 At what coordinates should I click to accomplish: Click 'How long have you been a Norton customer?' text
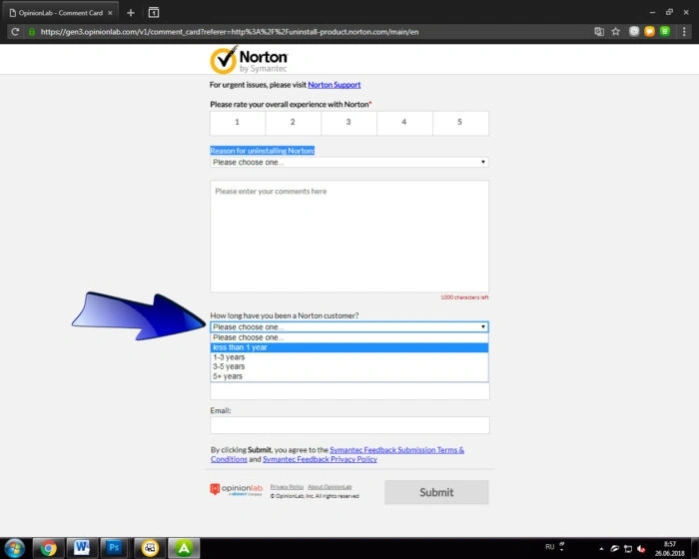pos(284,316)
